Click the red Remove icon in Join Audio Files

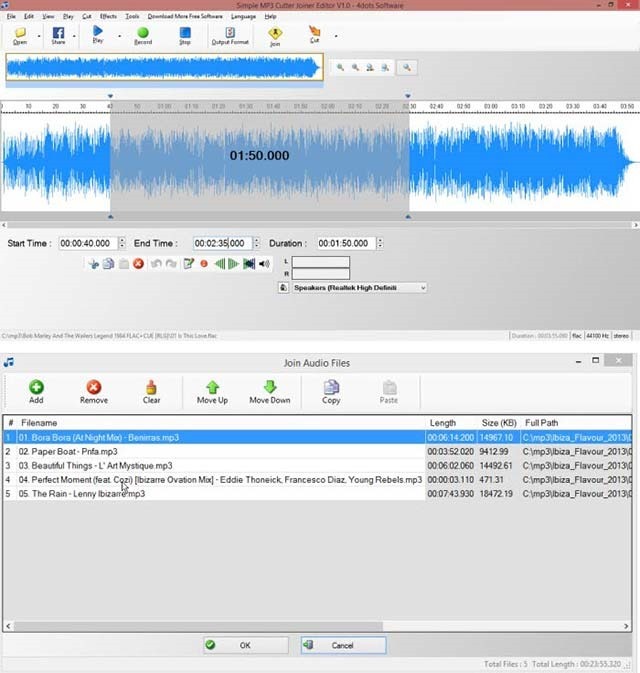[x=94, y=387]
